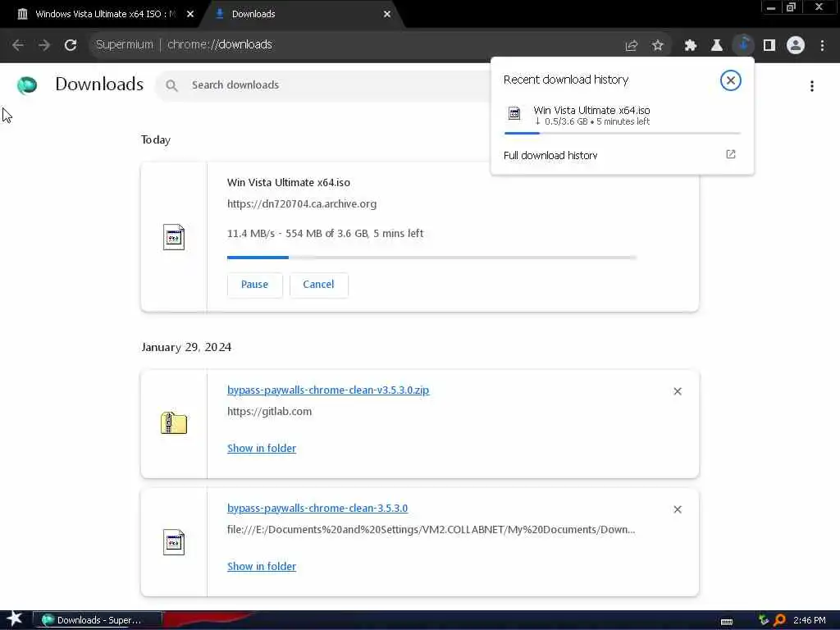The image size is (840, 630).
Task: Remove the bypass-paywalls zip from list
Action: [x=678, y=391]
